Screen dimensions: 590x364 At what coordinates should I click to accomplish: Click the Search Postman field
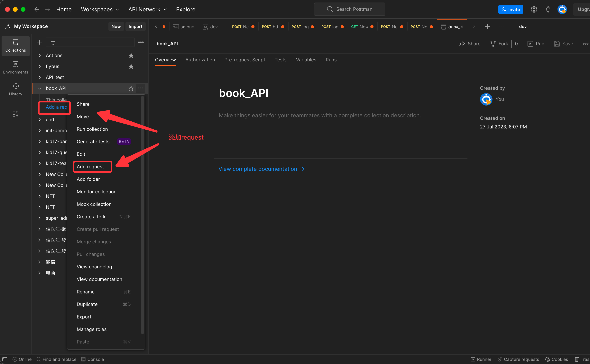pyautogui.click(x=349, y=9)
